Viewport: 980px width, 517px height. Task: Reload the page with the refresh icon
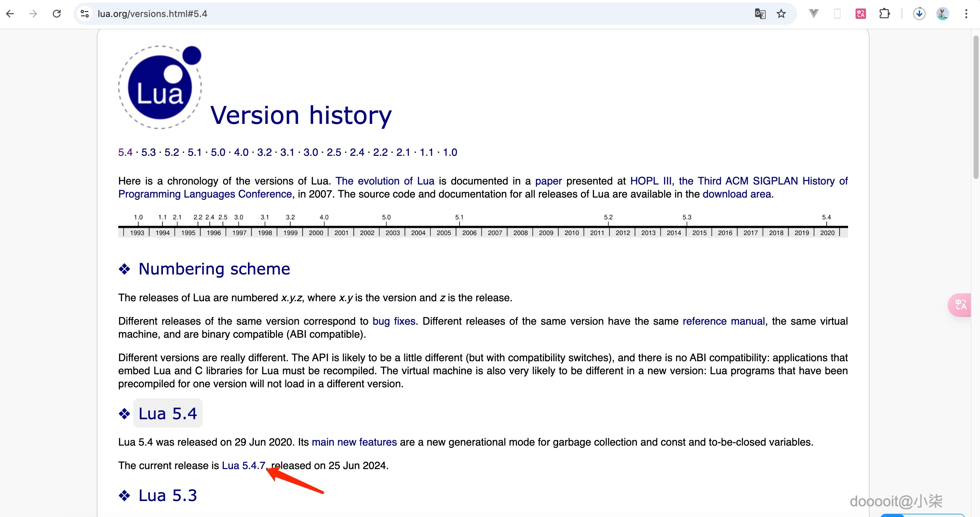[57, 14]
